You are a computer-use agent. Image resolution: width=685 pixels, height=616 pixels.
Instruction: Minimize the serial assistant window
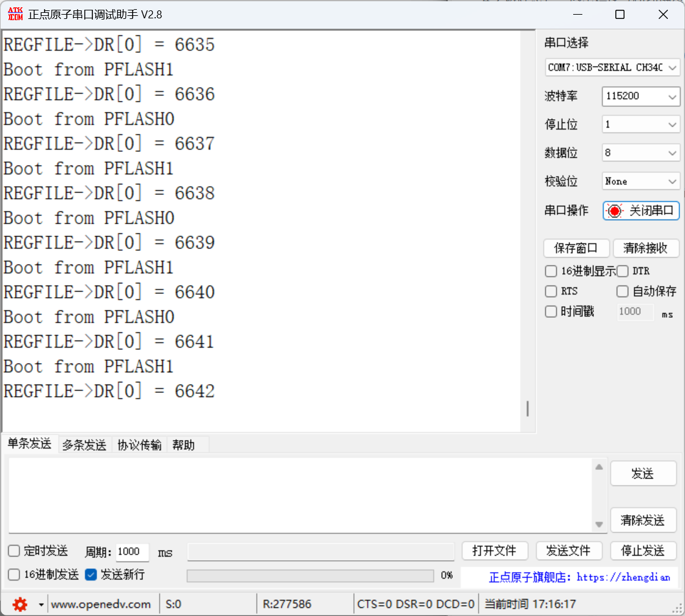tap(577, 15)
